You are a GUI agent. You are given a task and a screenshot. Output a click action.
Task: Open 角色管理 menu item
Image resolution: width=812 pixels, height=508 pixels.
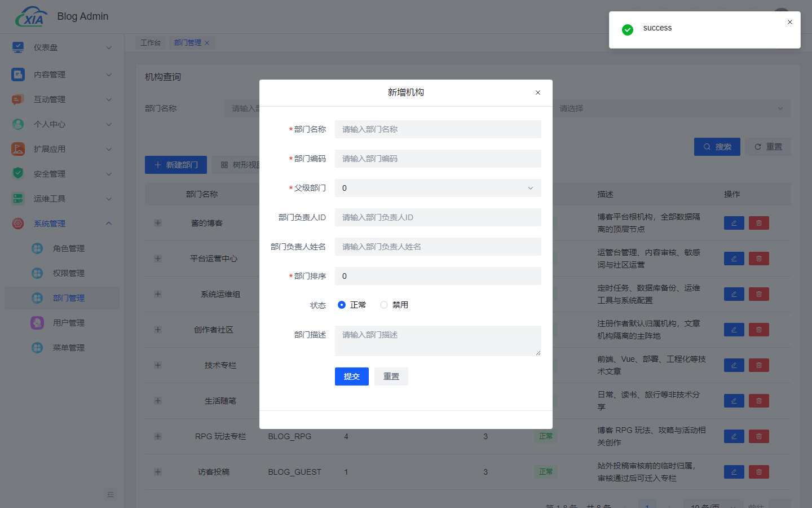click(x=62, y=248)
